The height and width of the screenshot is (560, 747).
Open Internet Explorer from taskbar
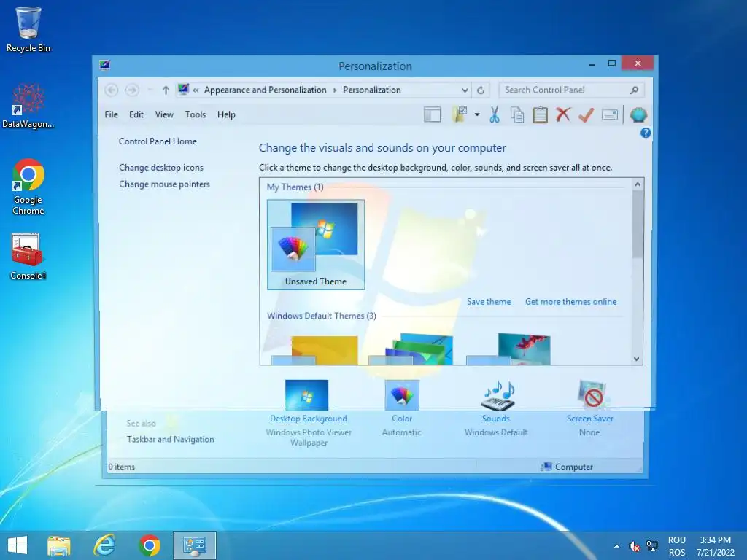tap(104, 545)
